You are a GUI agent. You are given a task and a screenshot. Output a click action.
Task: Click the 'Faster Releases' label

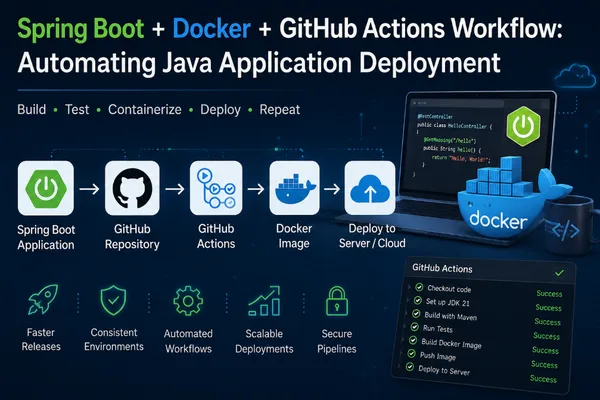[x=41, y=340]
